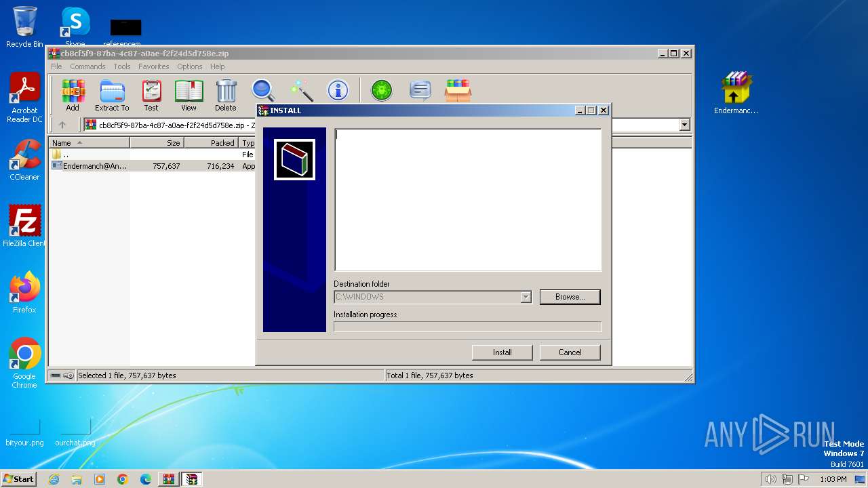Image resolution: width=868 pixels, height=488 pixels.
Task: Open Acrobat Reader DC desktop shortcut
Action: pyautogui.click(x=24, y=98)
